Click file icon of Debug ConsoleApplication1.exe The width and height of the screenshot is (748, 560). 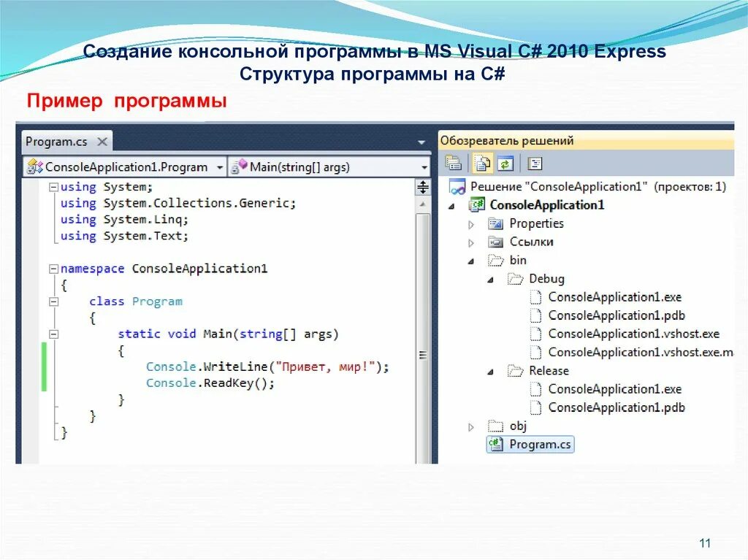point(535,297)
